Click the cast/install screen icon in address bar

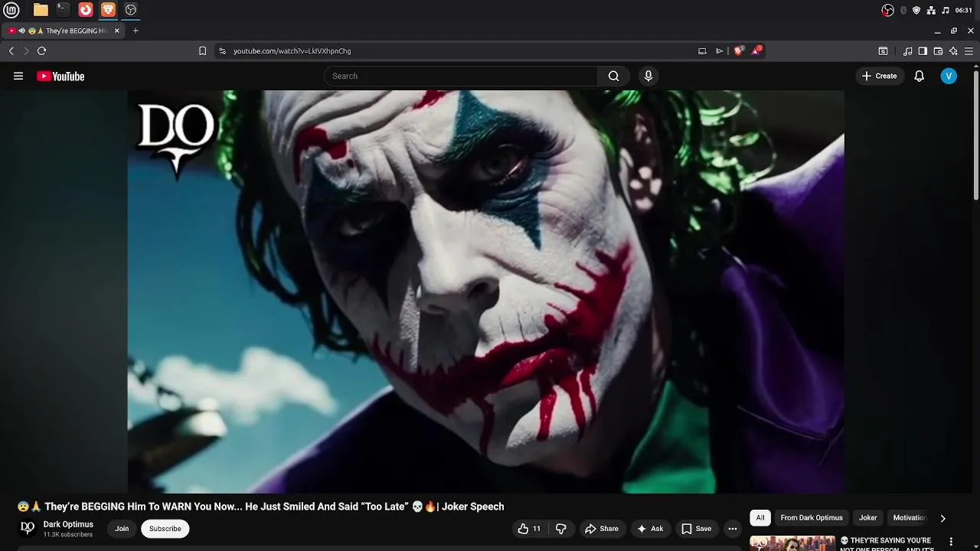[x=702, y=51]
